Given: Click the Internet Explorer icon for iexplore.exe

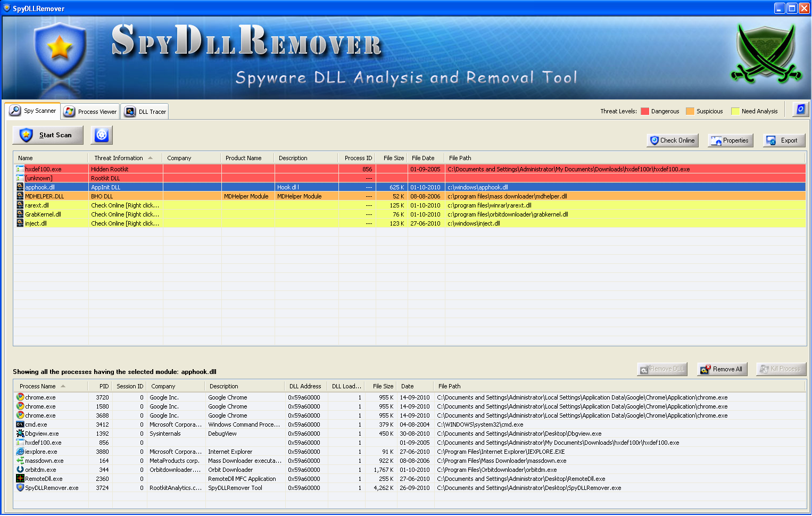Looking at the screenshot, I should tap(20, 452).
